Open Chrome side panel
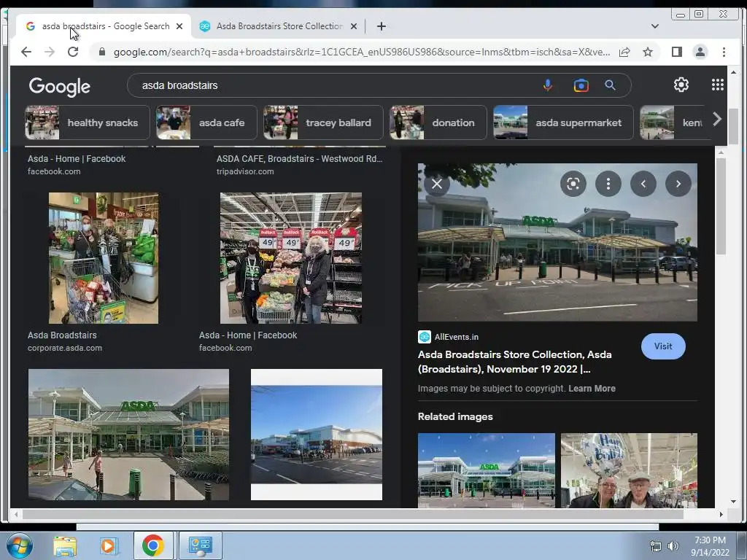The height and width of the screenshot is (560, 747). click(x=676, y=52)
